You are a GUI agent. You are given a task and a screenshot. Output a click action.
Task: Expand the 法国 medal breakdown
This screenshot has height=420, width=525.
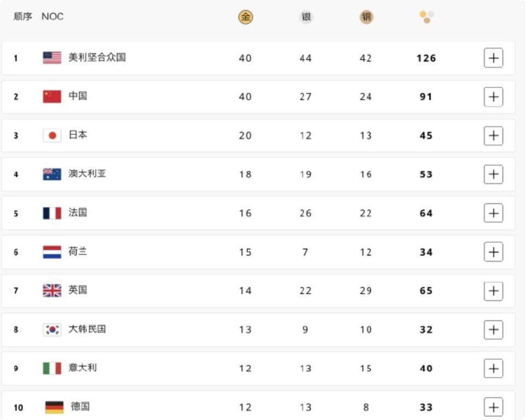(493, 213)
